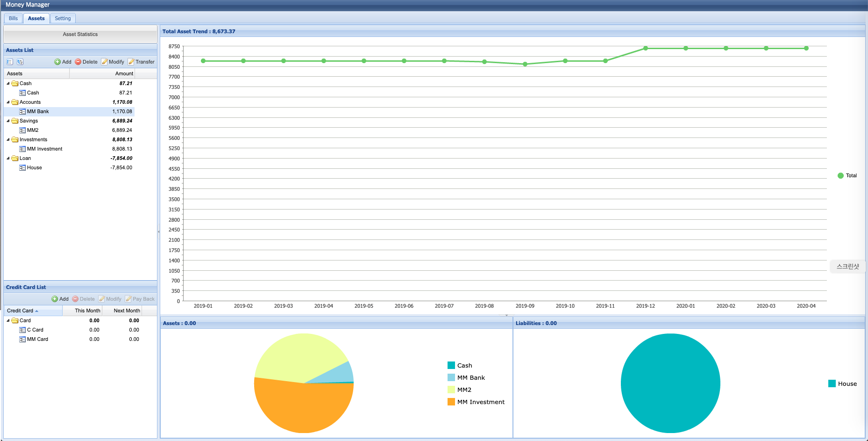Click Modify in Credit Card List
The height and width of the screenshot is (441, 868).
pos(110,299)
